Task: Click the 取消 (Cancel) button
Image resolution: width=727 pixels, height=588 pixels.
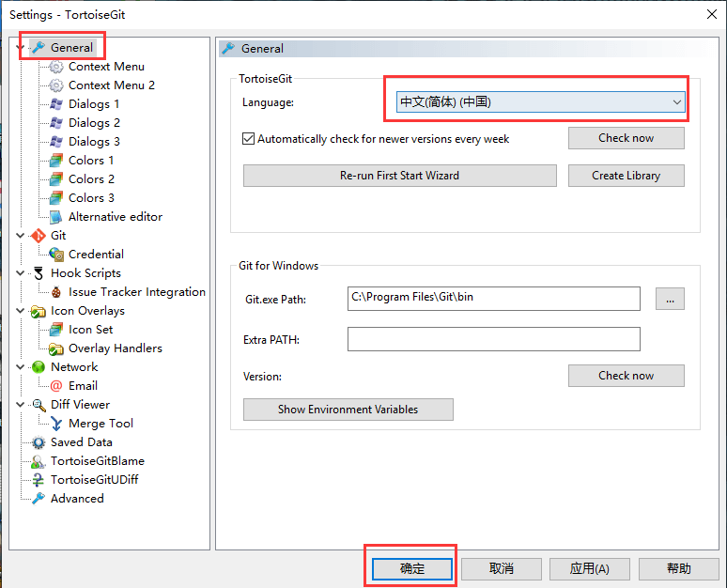Action: [x=502, y=568]
